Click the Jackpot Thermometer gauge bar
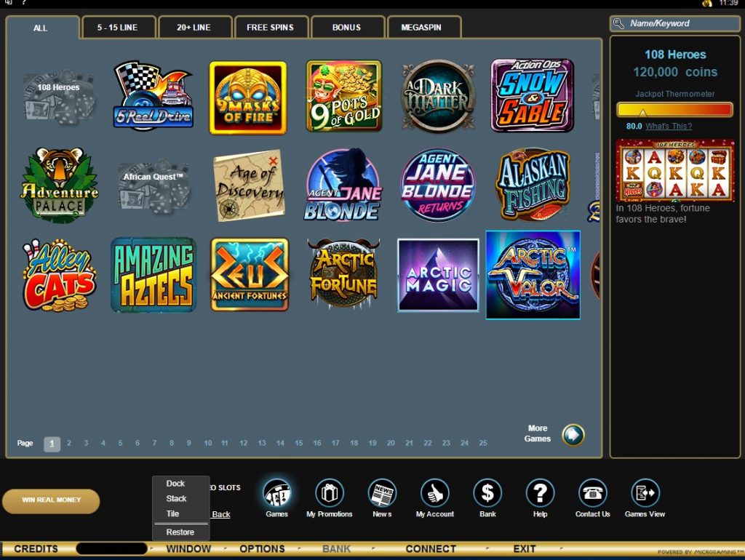Viewport: 745px width, 560px height. pyautogui.click(x=674, y=110)
